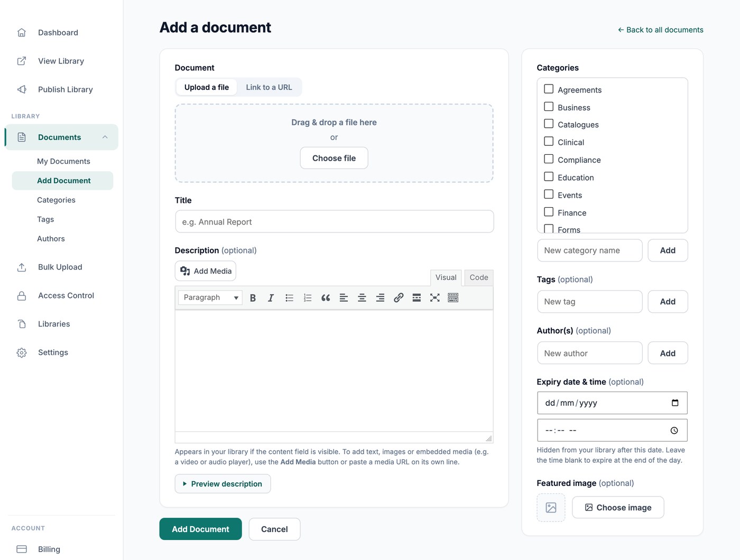Viewport: 740px width, 560px height.
Task: Insert a Read More tag
Action: coord(417,298)
